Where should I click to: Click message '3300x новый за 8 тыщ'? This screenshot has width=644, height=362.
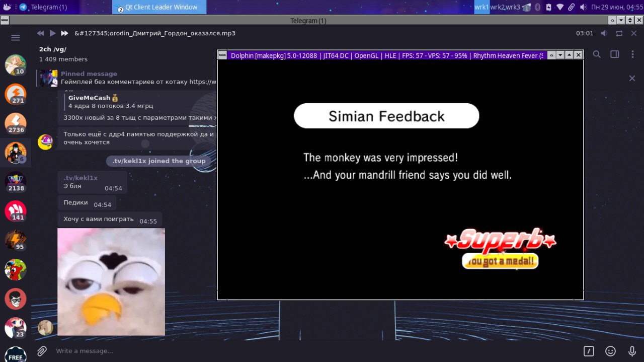141,118
